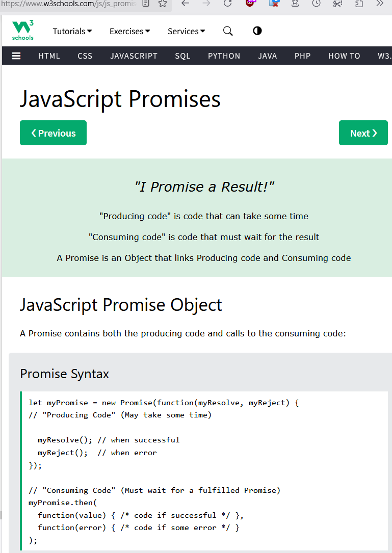Open the PHP tutorial tab

tap(303, 56)
